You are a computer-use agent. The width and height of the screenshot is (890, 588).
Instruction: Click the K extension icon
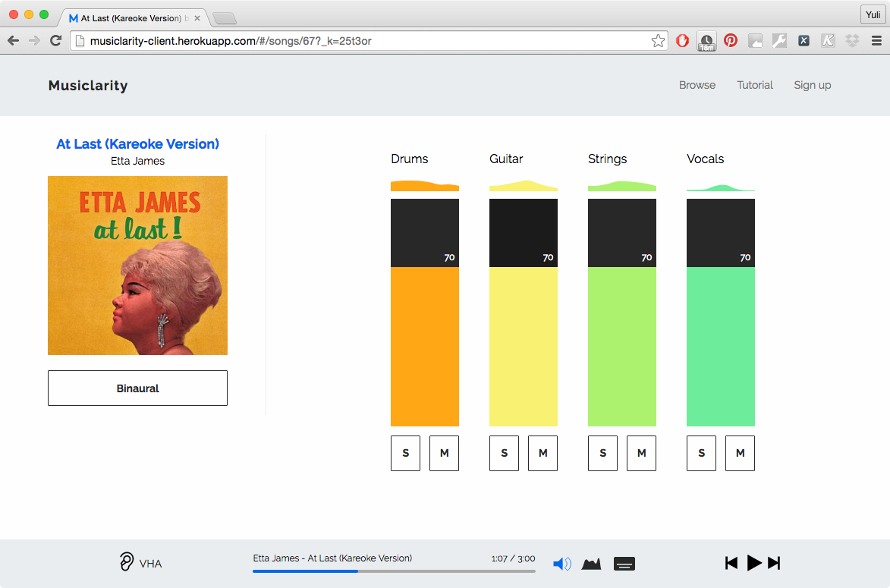point(828,41)
